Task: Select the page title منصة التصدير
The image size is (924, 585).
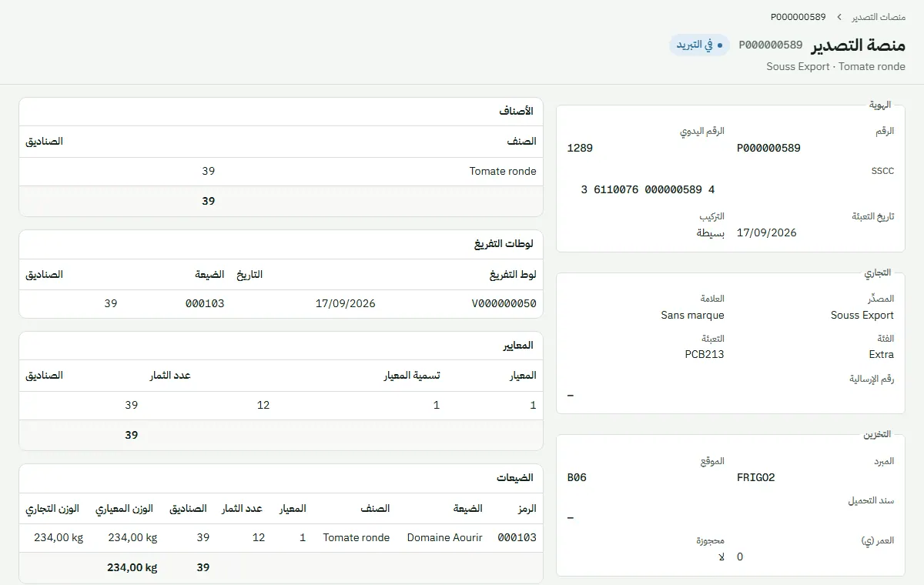Action: 859,45
